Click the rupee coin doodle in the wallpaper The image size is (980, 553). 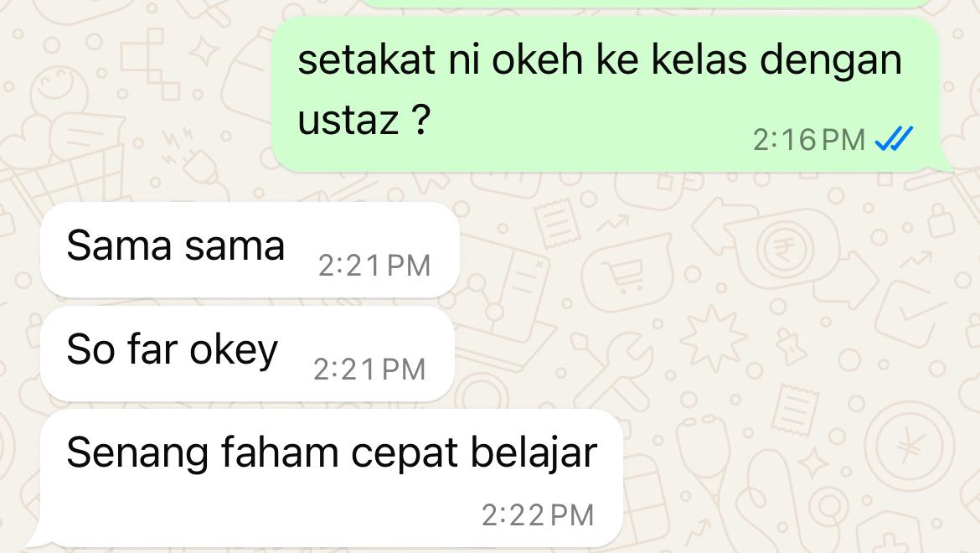point(785,249)
